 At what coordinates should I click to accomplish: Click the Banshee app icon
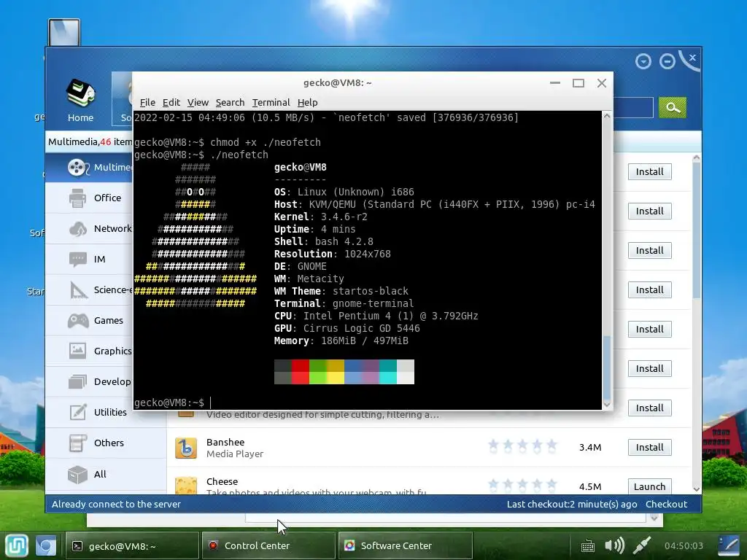[x=186, y=448]
